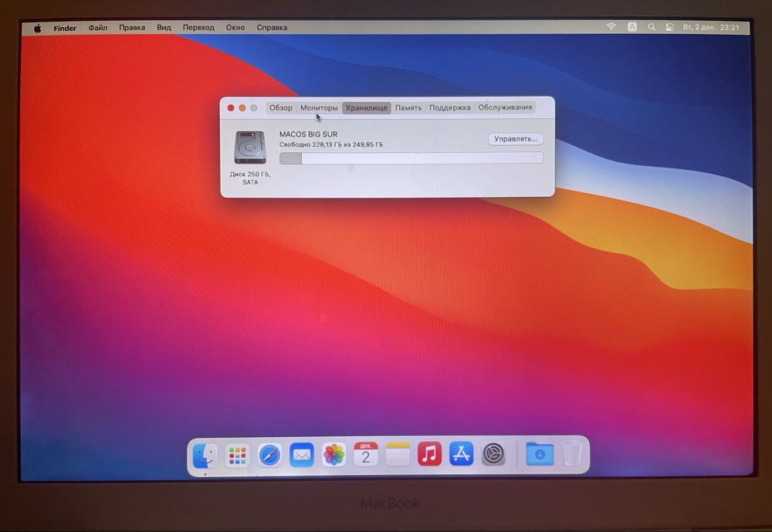Select the Хранилище tab
This screenshot has width=772, height=532.
pos(366,108)
